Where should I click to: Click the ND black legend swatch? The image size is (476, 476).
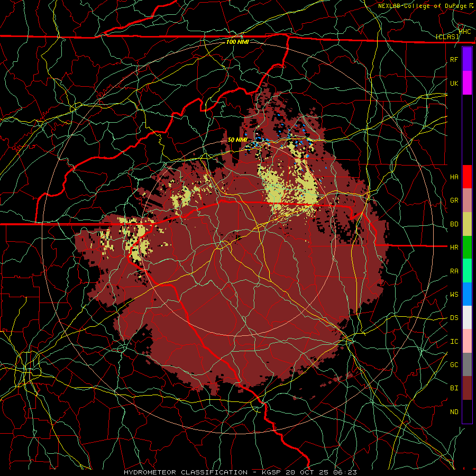point(467,411)
